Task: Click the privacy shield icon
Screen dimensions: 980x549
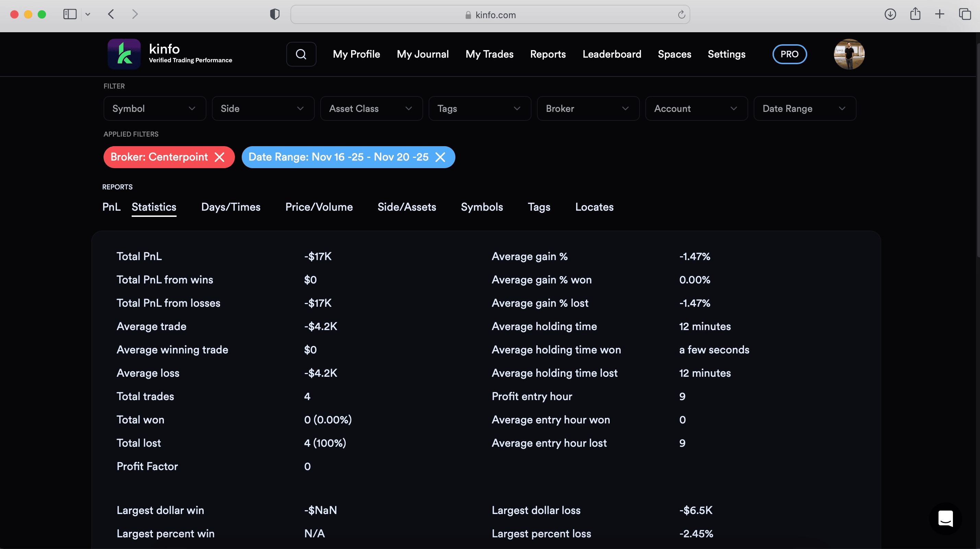Action: 275,14
